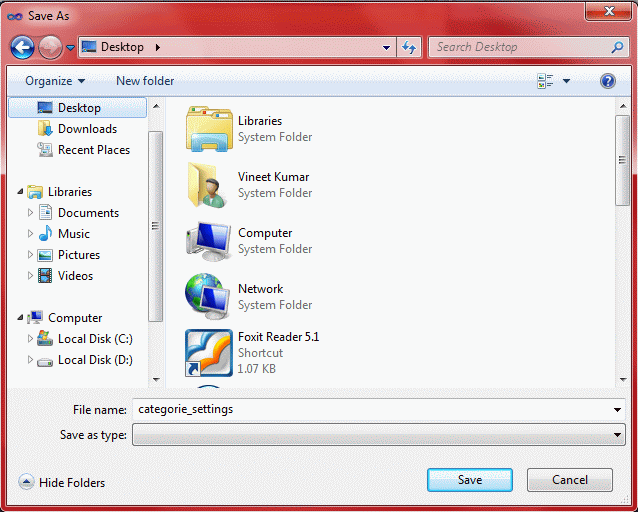Open Help question mark icon
This screenshot has width=638, height=512.
click(607, 81)
